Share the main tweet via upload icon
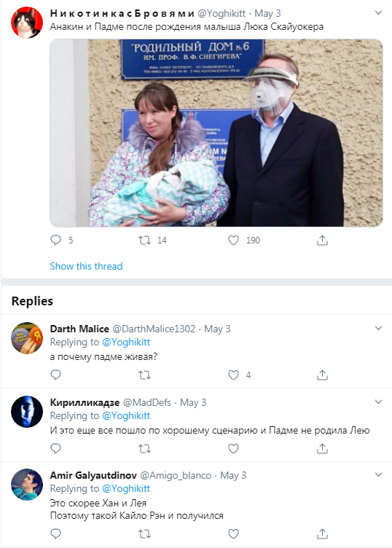The image size is (392, 548). point(322,240)
